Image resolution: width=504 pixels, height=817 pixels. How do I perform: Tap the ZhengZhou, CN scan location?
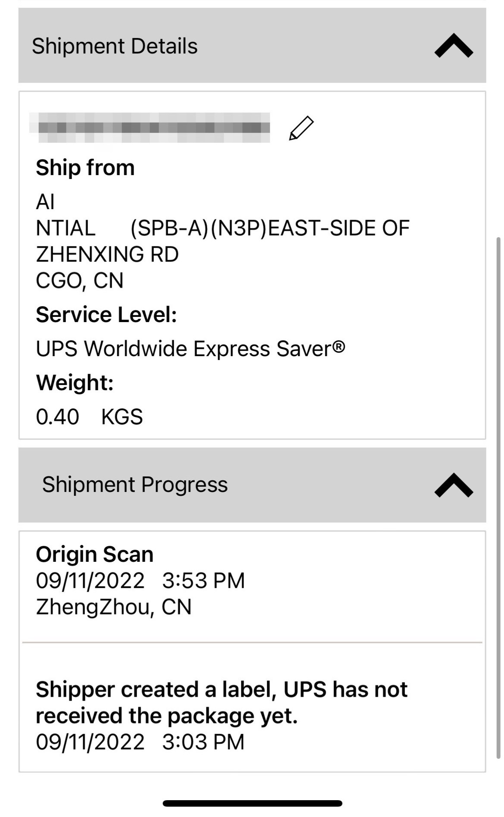click(x=114, y=607)
